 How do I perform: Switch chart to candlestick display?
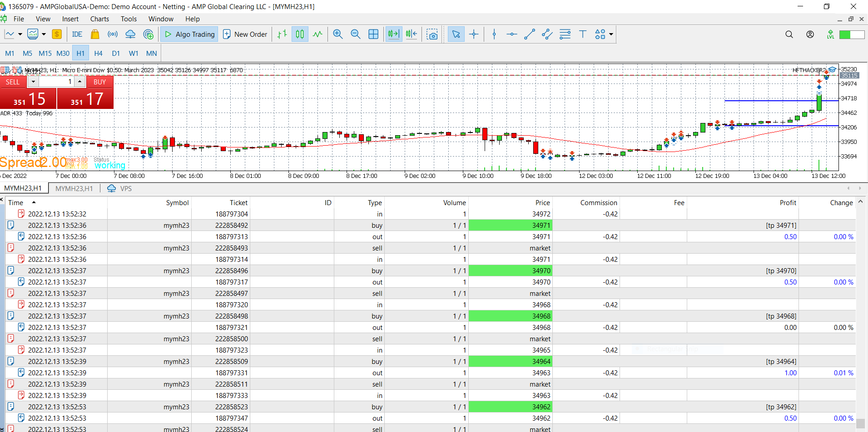(300, 34)
